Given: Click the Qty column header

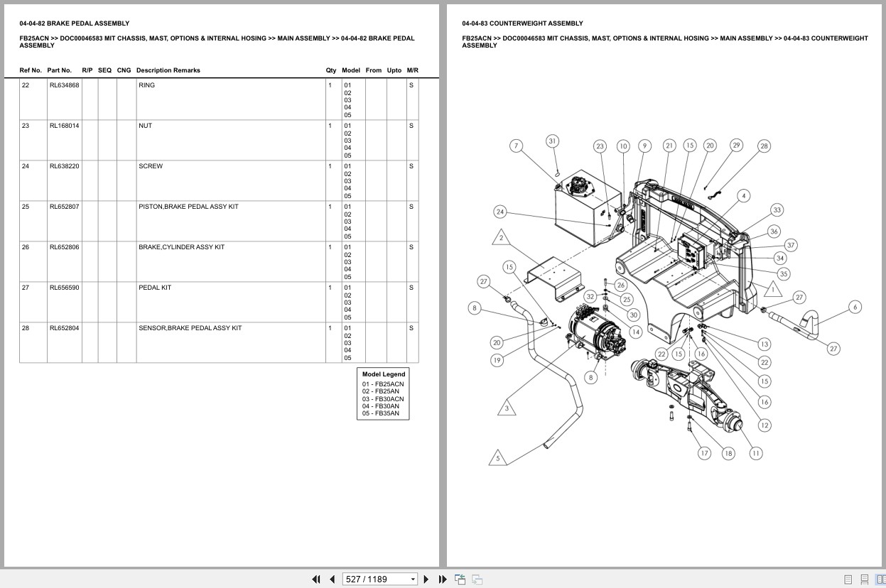Looking at the screenshot, I should click(x=331, y=70).
